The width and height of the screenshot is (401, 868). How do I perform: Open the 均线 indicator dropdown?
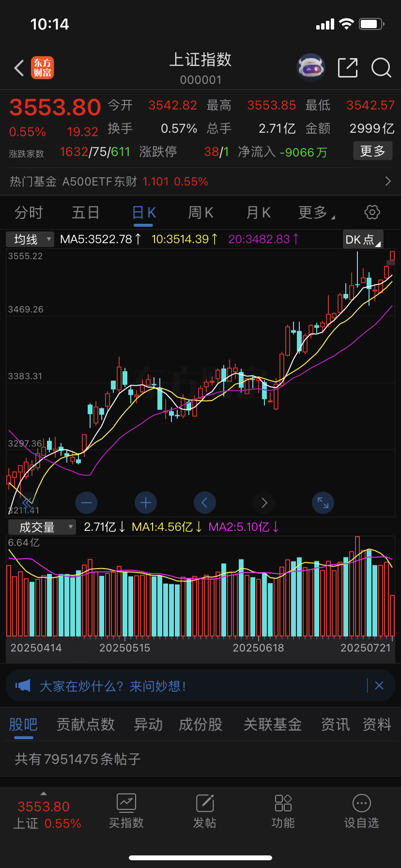click(30, 239)
